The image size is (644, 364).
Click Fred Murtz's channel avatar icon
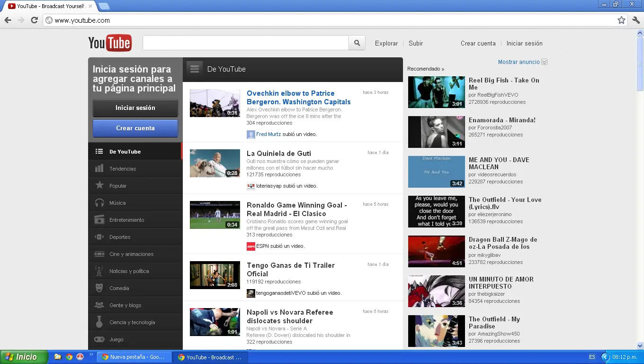[x=251, y=135]
